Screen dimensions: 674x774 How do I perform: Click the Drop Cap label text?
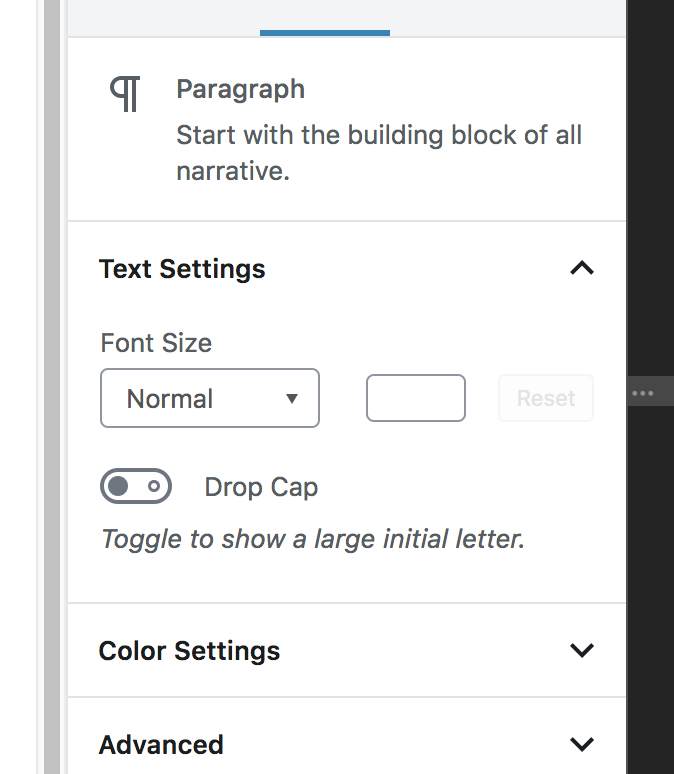point(261,487)
